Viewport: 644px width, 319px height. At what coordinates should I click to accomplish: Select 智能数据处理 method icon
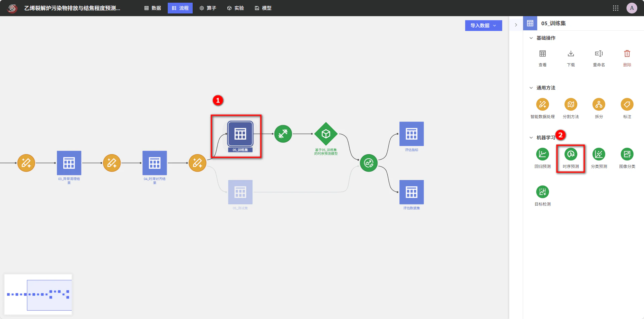542,104
